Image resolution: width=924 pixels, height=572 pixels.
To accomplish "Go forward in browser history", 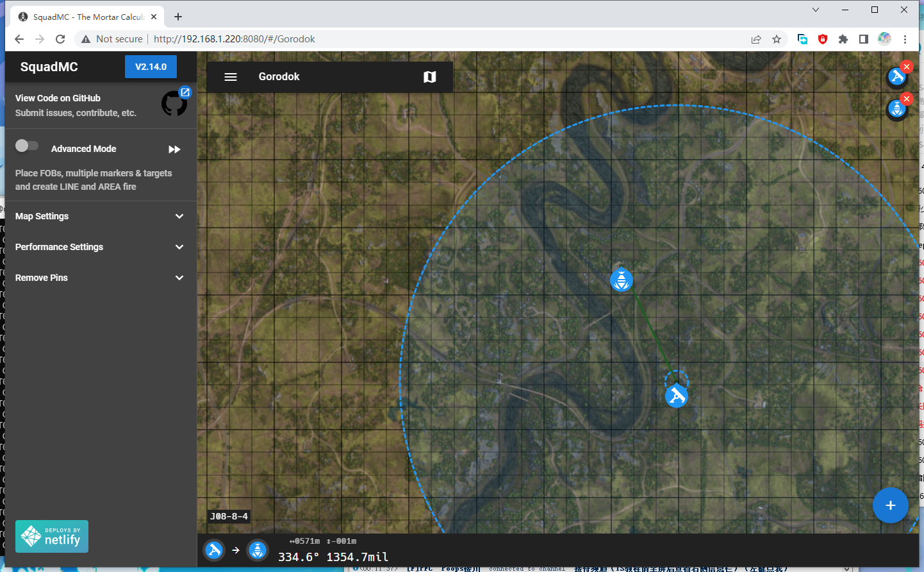I will point(40,39).
